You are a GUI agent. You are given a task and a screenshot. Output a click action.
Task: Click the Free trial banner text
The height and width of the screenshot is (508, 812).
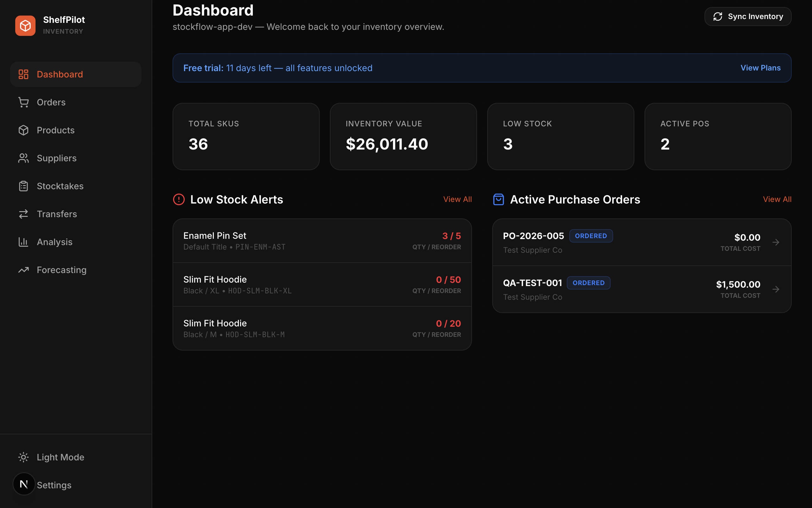tap(278, 68)
